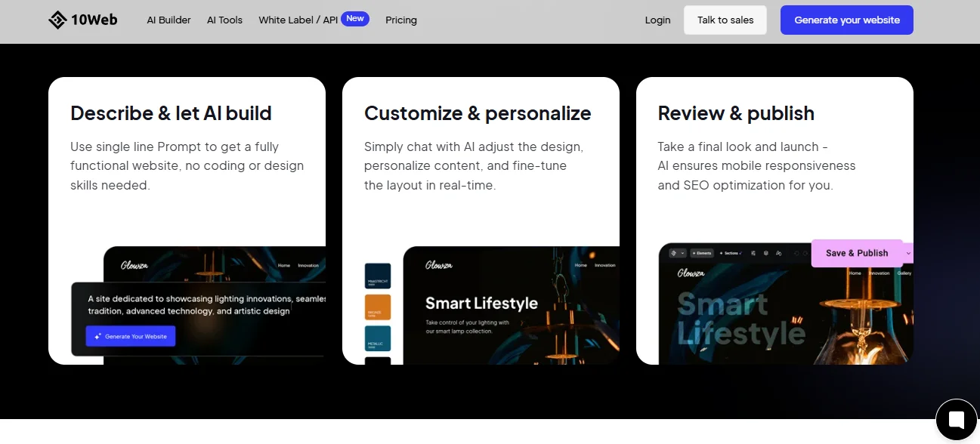Click the Customize & personalize heading
Viewport: 980px width, 444px height.
(x=478, y=113)
